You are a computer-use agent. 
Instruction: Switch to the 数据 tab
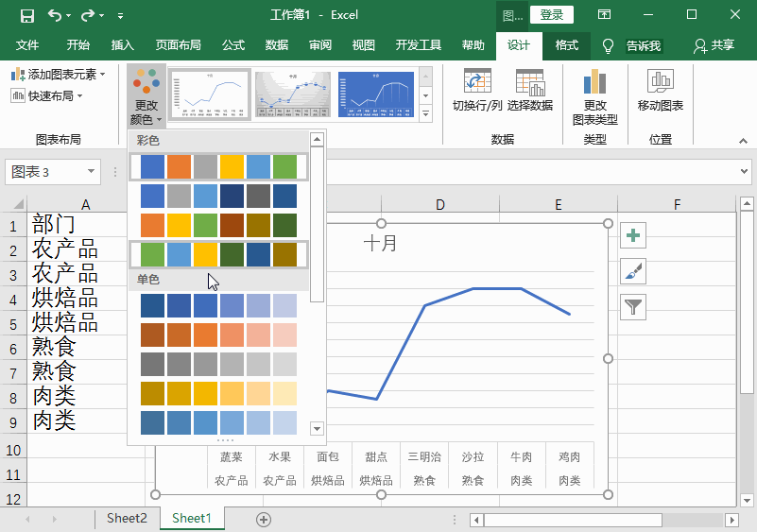tap(277, 45)
